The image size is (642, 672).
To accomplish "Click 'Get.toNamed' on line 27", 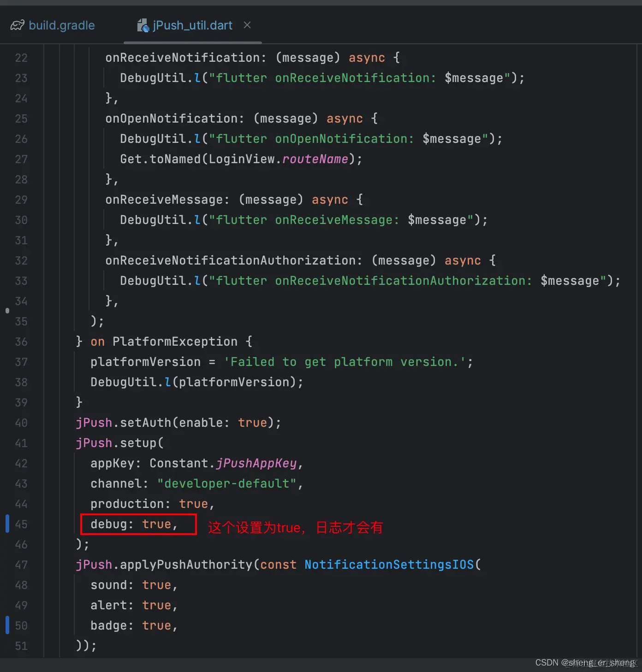I will click(160, 159).
